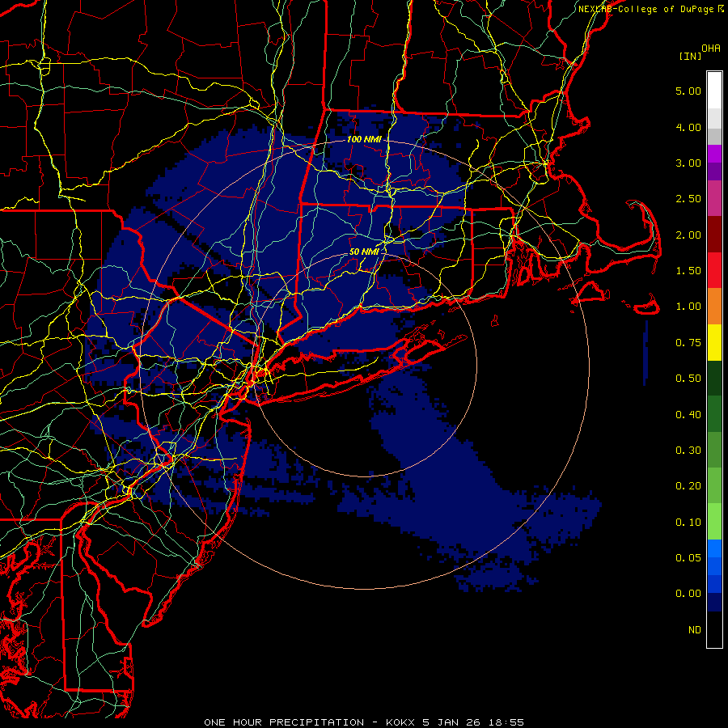Click the 0.10 legend value
The image size is (728, 728).
[688, 523]
